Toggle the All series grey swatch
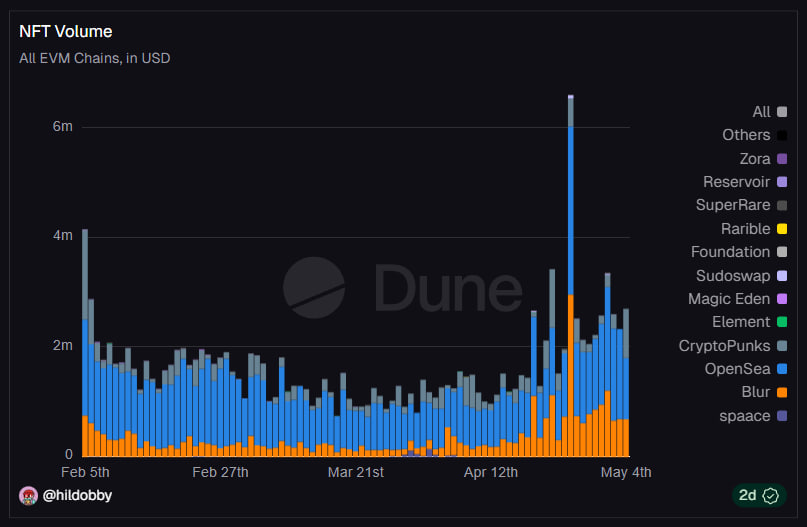 click(782, 112)
